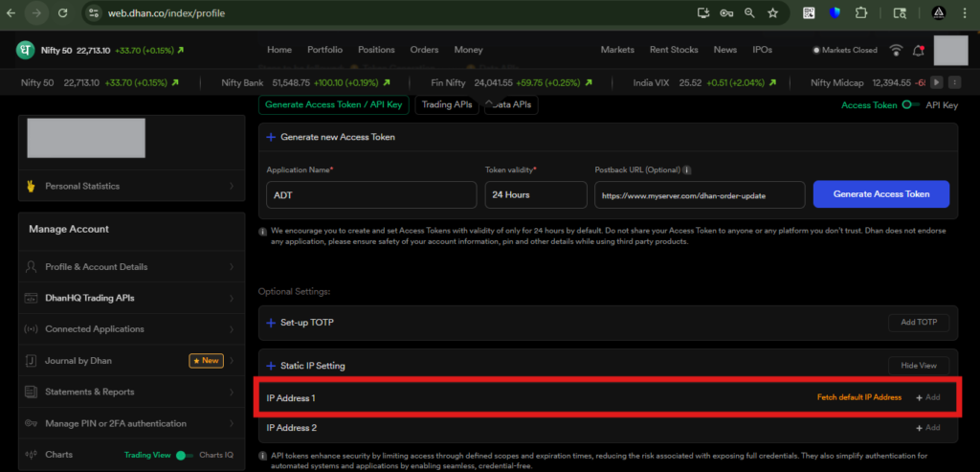
Task: Bookmark this page with star icon
Action: (x=772, y=13)
